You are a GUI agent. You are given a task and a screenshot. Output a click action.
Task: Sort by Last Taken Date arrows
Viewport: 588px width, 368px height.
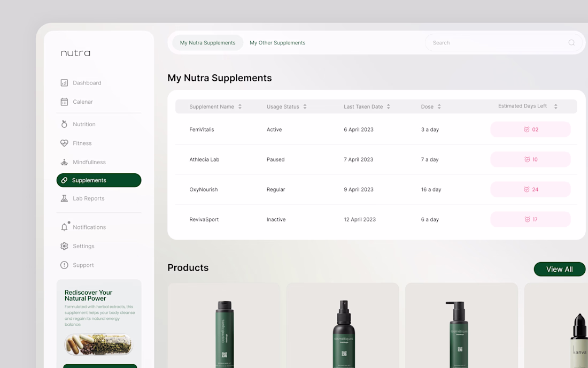pos(389,106)
